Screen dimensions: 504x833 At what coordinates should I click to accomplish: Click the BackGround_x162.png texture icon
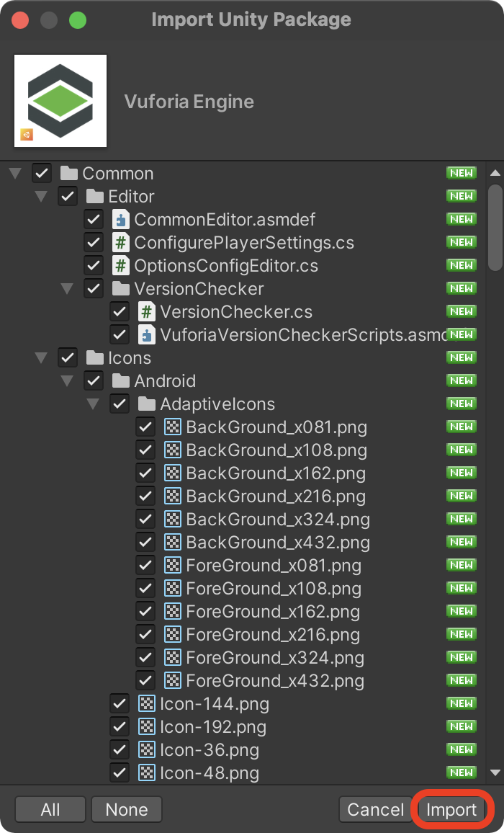tap(173, 473)
